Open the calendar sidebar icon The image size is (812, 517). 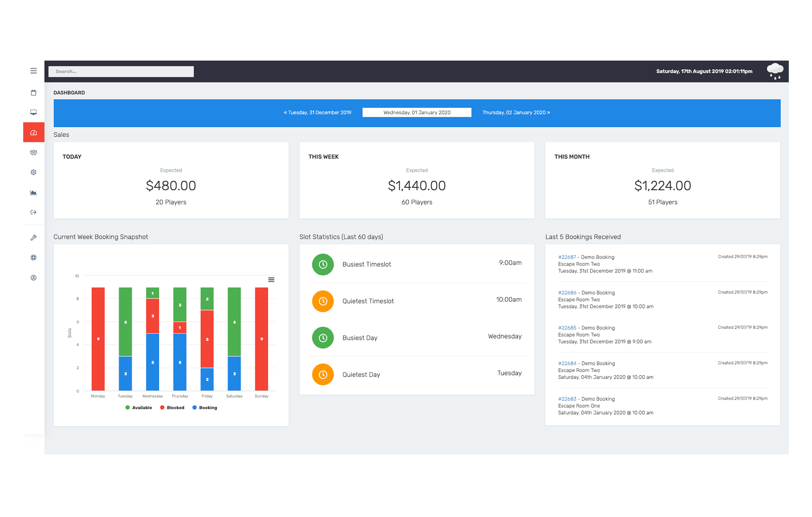tap(33, 93)
